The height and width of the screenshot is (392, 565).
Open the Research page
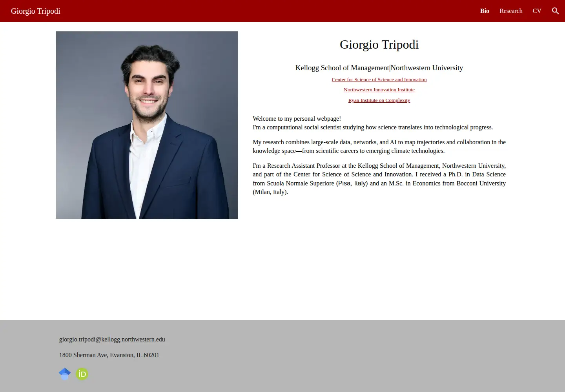click(511, 11)
